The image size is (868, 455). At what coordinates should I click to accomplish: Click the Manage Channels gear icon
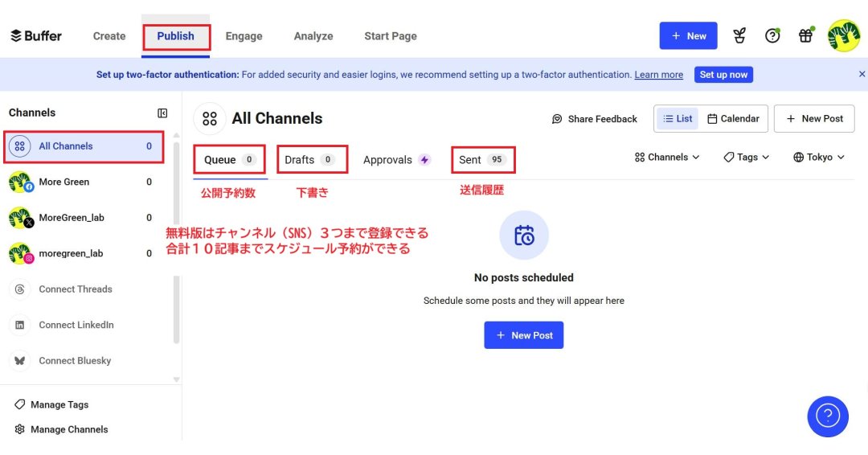coord(20,429)
